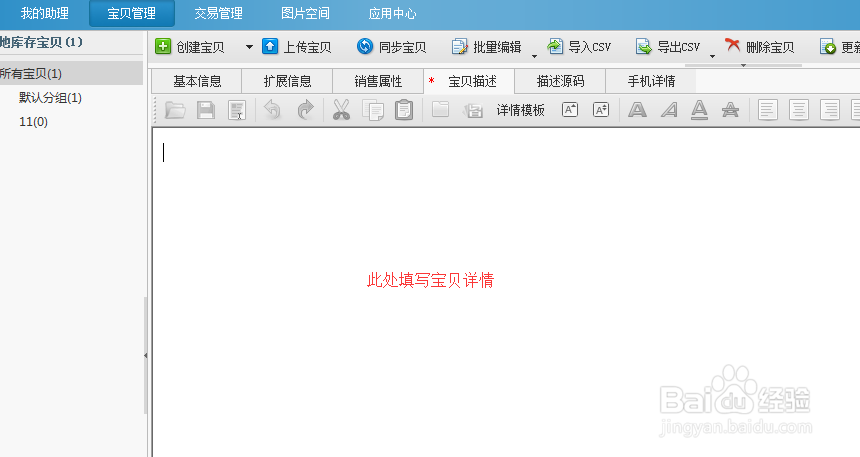860x457 pixels.
Task: Select the 宝贝描述 tab
Action: pos(469,81)
